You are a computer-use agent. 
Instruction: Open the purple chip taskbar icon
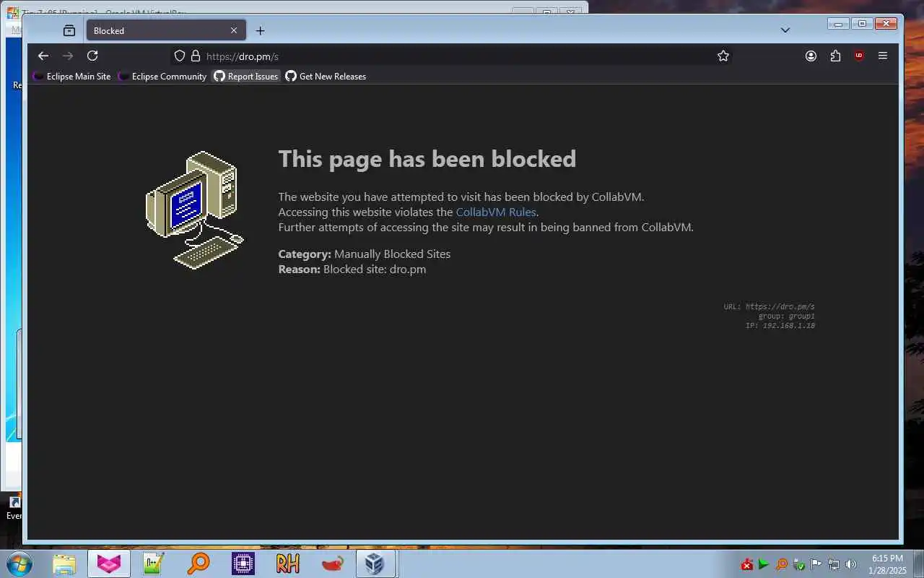pyautogui.click(x=243, y=564)
